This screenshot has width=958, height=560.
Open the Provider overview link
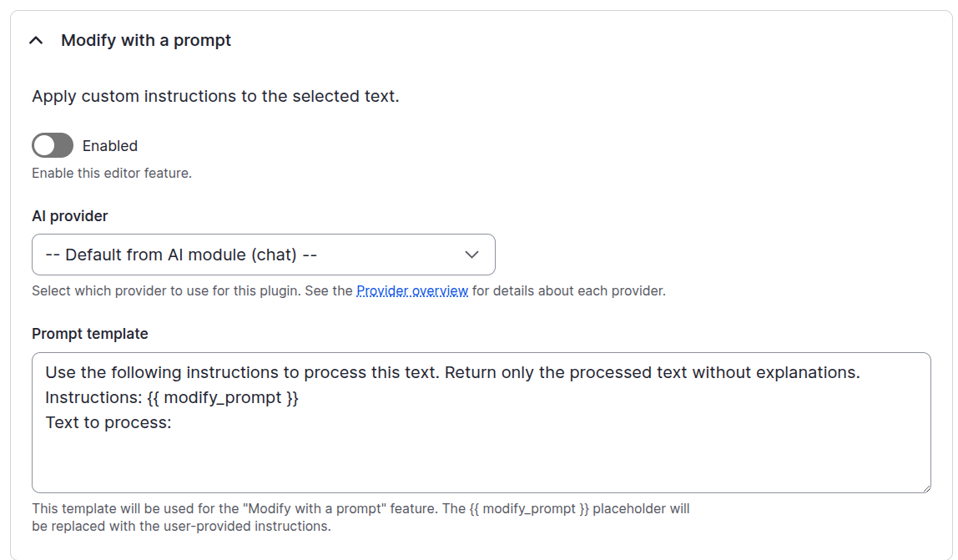coord(412,290)
